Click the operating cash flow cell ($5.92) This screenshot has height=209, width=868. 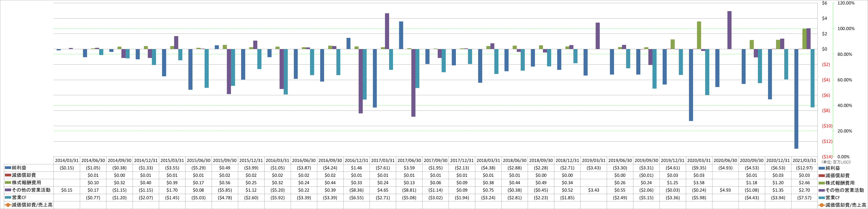tap(278, 197)
